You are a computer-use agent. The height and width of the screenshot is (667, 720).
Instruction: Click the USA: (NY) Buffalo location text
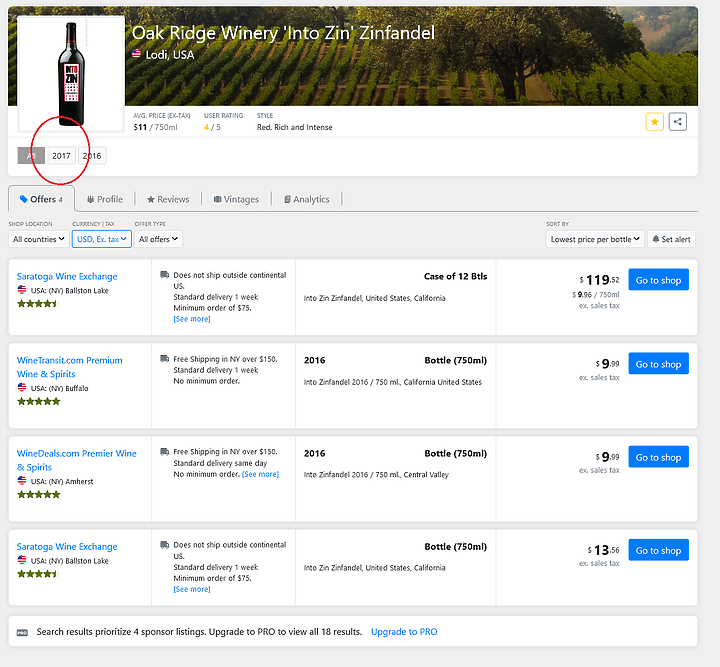pyautogui.click(x=59, y=388)
